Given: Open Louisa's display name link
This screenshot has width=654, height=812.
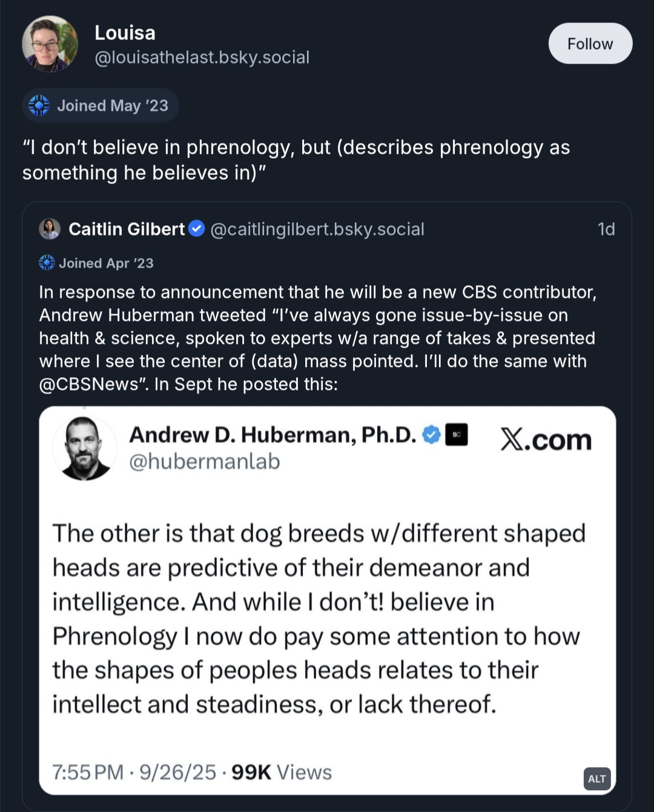Looking at the screenshot, I should (125, 33).
